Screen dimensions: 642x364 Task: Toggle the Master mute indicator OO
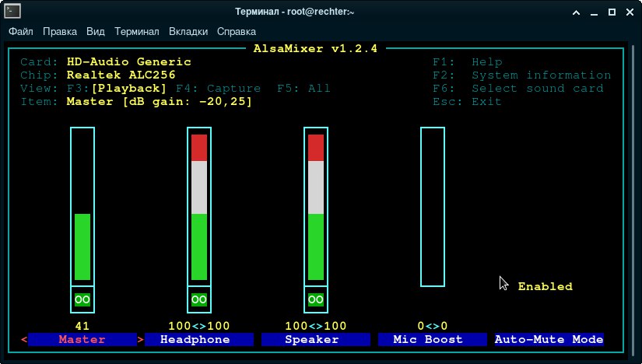click(x=82, y=299)
